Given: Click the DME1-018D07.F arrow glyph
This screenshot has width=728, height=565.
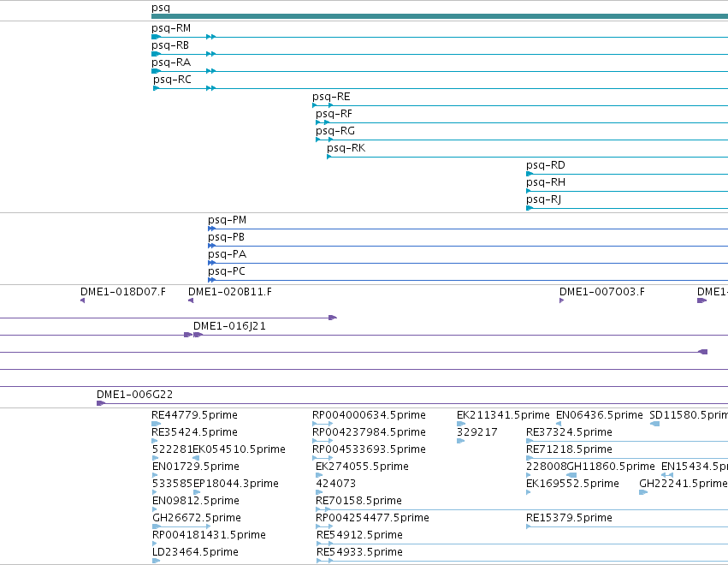Looking at the screenshot, I should 83,300.
